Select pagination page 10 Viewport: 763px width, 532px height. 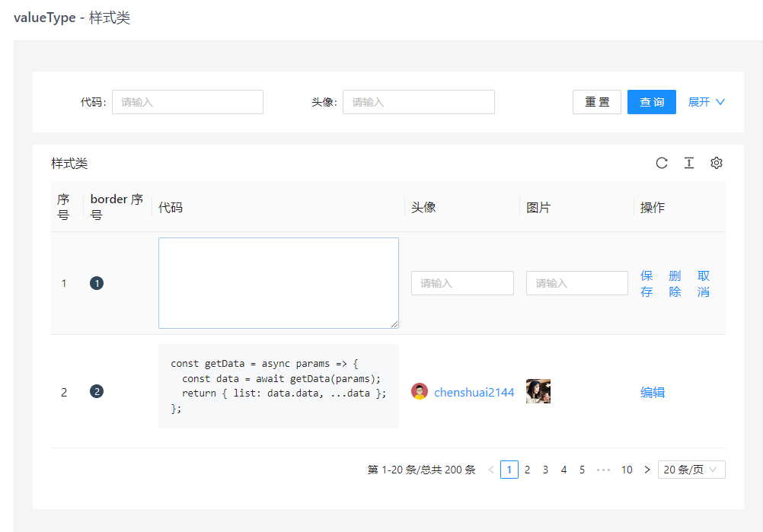tap(627, 470)
